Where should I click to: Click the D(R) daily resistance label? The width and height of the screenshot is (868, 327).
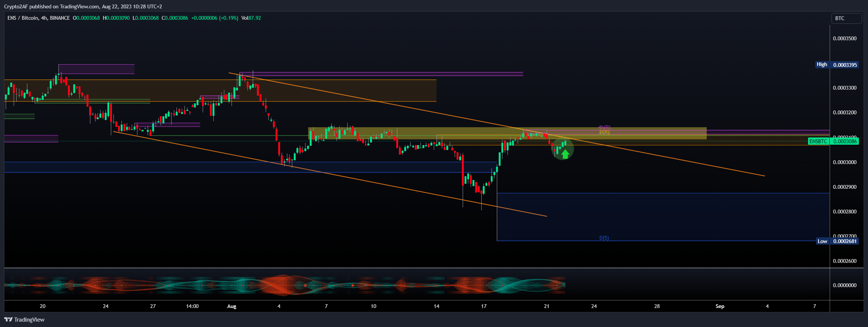click(x=605, y=132)
